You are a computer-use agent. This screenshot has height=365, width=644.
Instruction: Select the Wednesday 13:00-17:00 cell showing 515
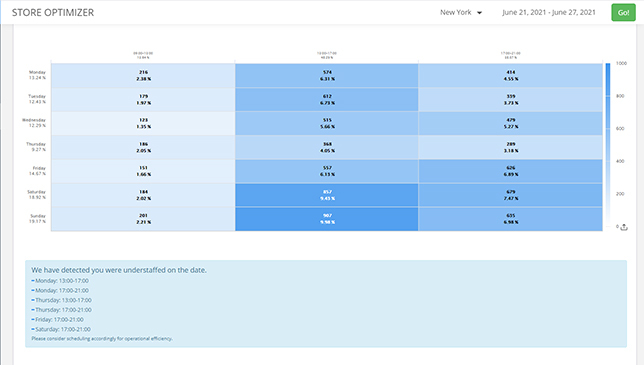pyautogui.click(x=327, y=123)
